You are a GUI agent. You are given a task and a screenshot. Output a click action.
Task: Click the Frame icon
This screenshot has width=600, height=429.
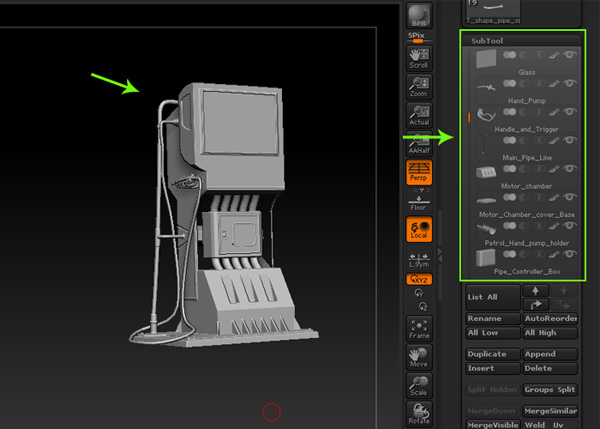(x=418, y=329)
